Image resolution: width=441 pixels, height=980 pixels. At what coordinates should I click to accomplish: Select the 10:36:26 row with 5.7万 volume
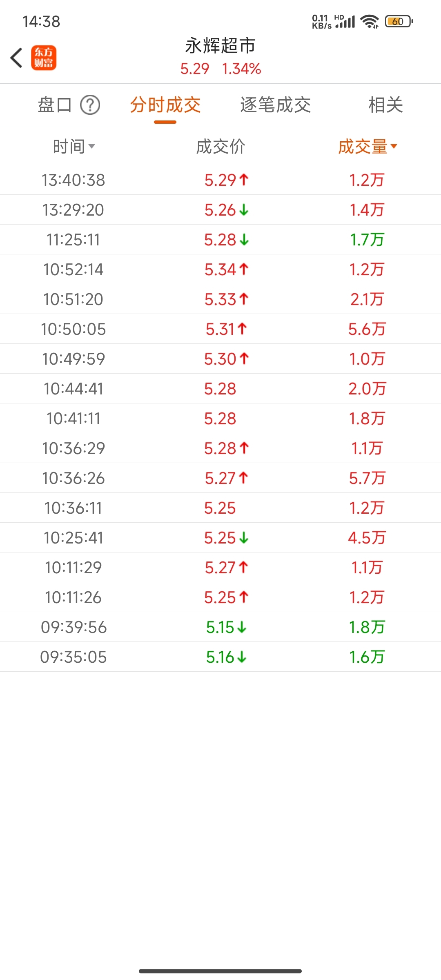tap(220, 478)
